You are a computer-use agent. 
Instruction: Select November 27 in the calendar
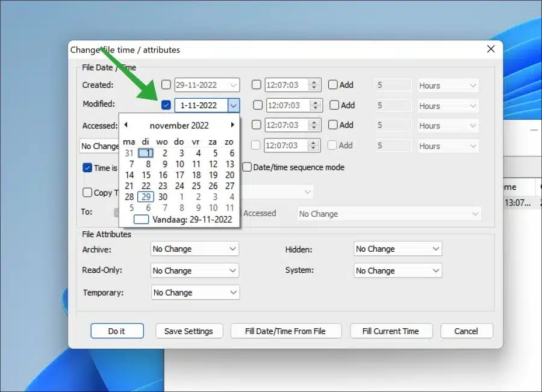[x=230, y=186]
